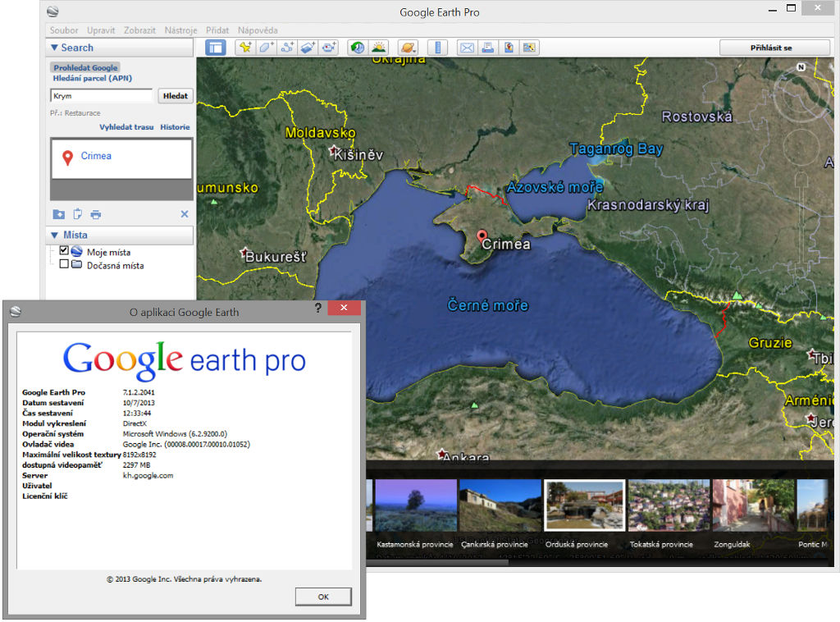Open the Soubor menu
The width and height of the screenshot is (840, 622).
(x=64, y=30)
